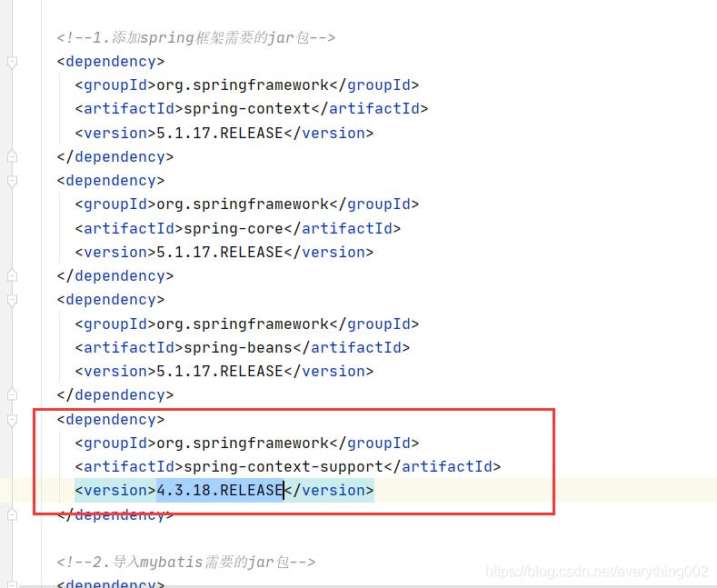Click opening <dependency> tag above spring-core groupId

click(111, 181)
